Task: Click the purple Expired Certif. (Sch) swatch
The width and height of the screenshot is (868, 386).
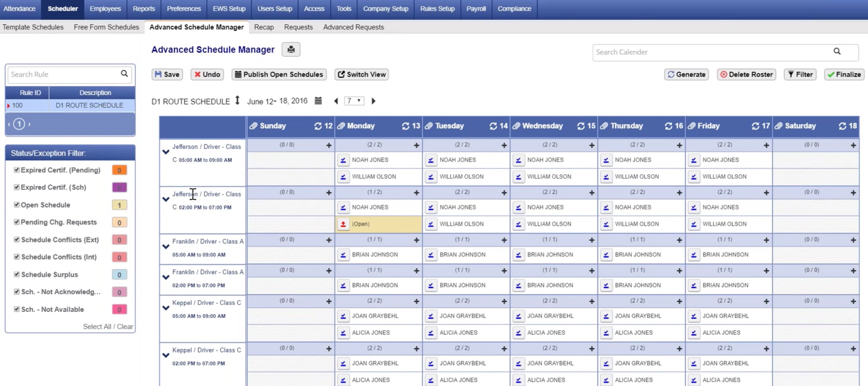Action: pyautogui.click(x=119, y=188)
